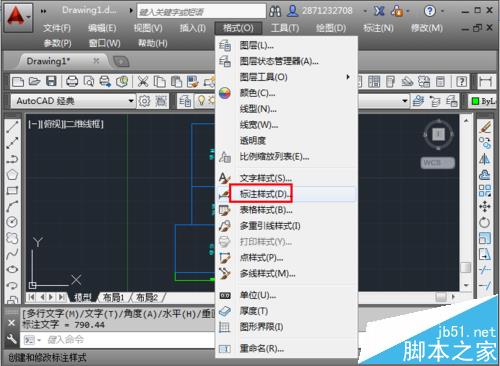Open the 标注(N) menu
This screenshot has width=500, height=366.
[x=378, y=28]
